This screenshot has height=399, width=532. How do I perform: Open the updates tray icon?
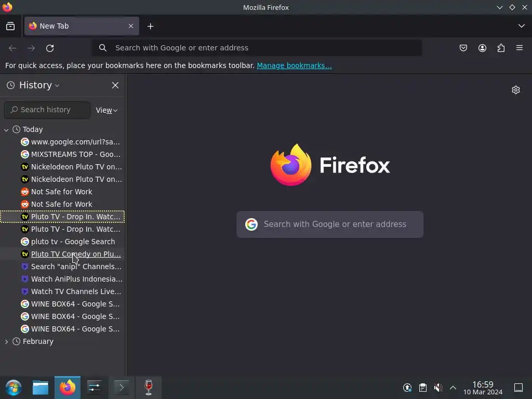coord(407,388)
